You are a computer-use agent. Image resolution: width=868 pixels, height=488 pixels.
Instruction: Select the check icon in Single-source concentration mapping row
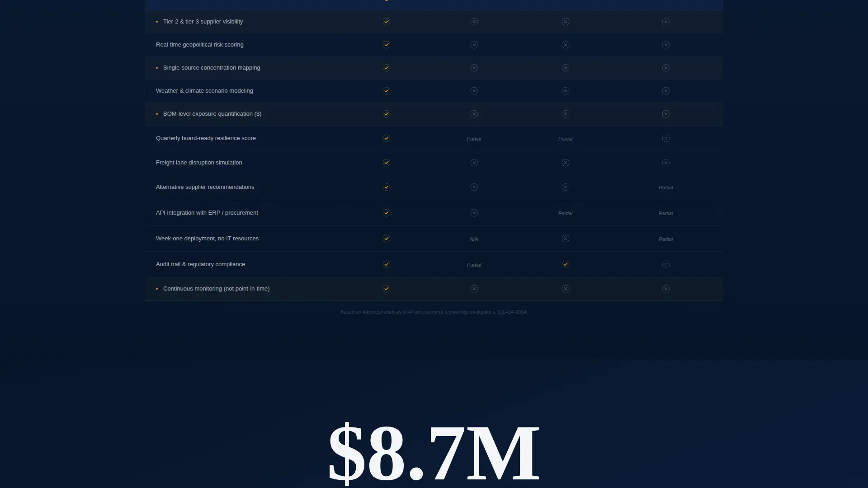387,68
